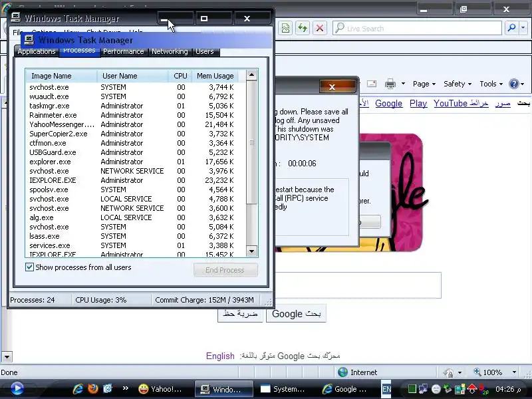
Task: Click the process list scroll up arrow
Action: tap(251, 74)
